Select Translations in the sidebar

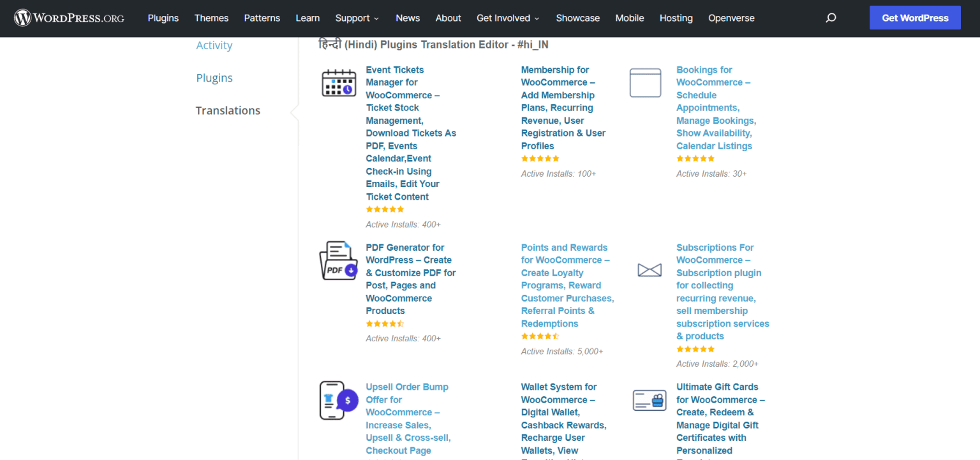pos(228,110)
